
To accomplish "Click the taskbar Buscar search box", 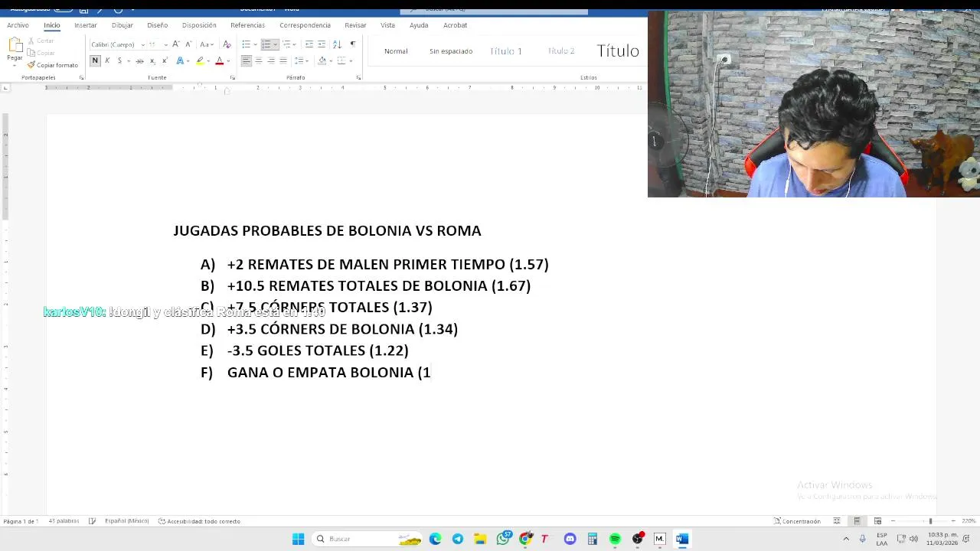I will point(368,539).
